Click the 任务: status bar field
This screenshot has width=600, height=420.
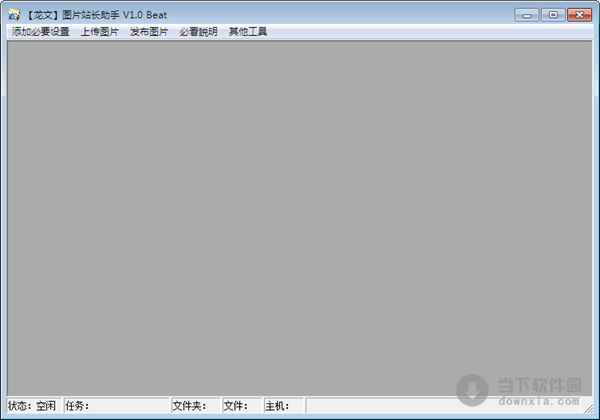click(x=117, y=405)
